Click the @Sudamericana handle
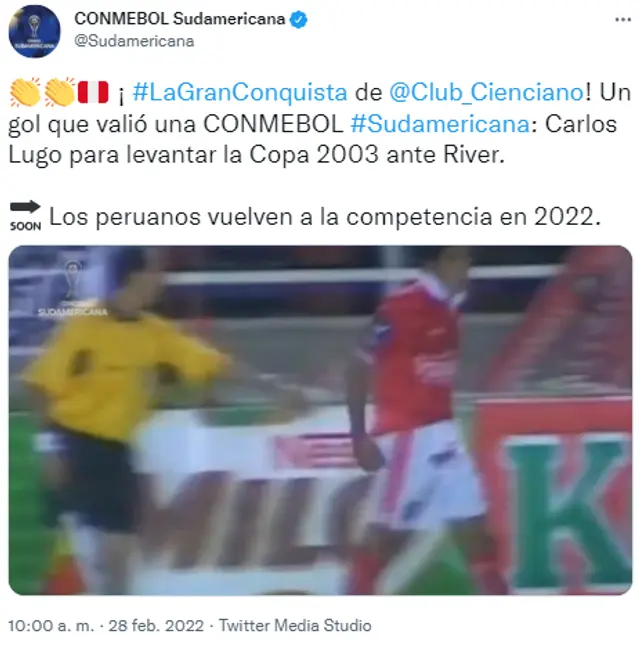This screenshot has width=640, height=652. [134, 41]
